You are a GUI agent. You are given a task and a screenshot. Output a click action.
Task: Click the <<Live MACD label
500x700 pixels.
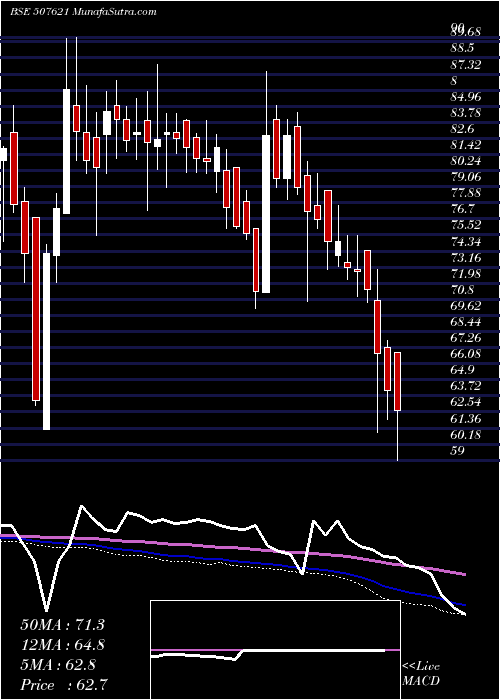(421, 673)
